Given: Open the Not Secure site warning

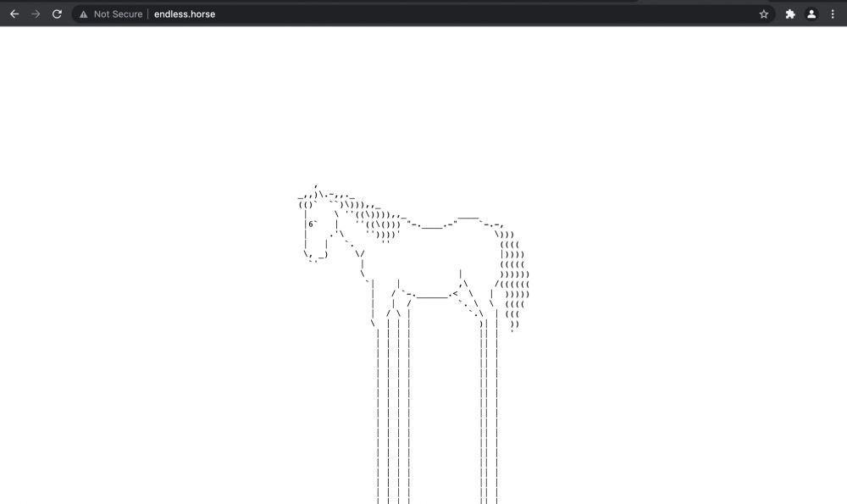Looking at the screenshot, I should 83,14.
